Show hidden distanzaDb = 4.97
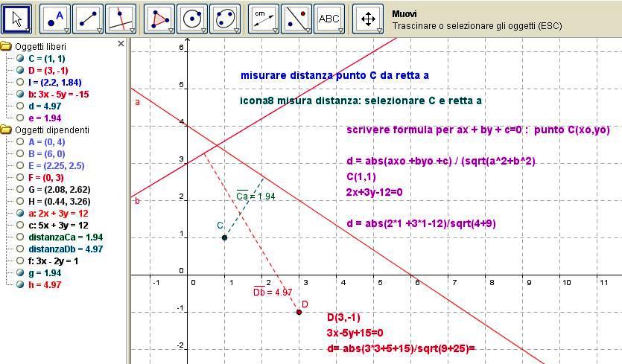 tap(20, 249)
